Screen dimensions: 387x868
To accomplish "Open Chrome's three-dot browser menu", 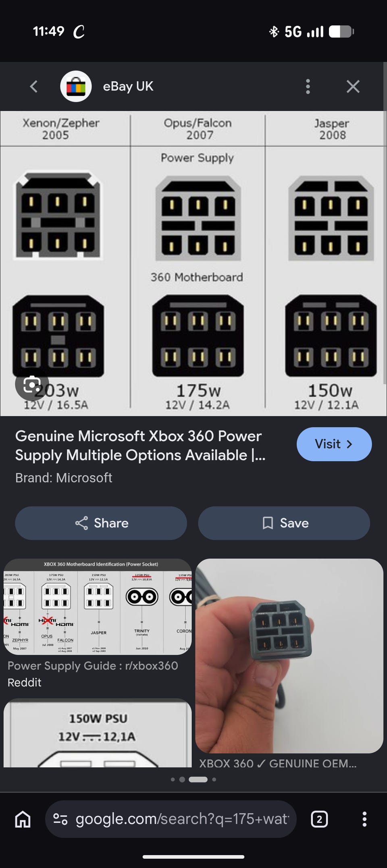I will 364,819.
